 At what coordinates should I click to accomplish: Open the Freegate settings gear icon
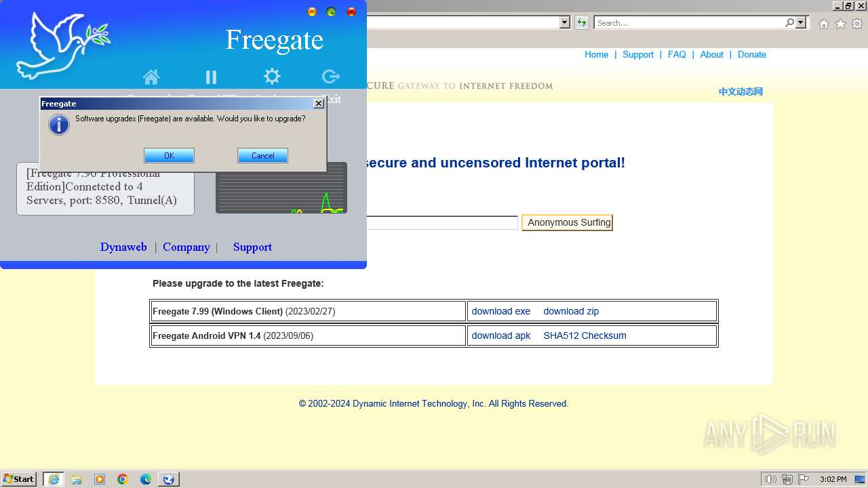(x=272, y=76)
